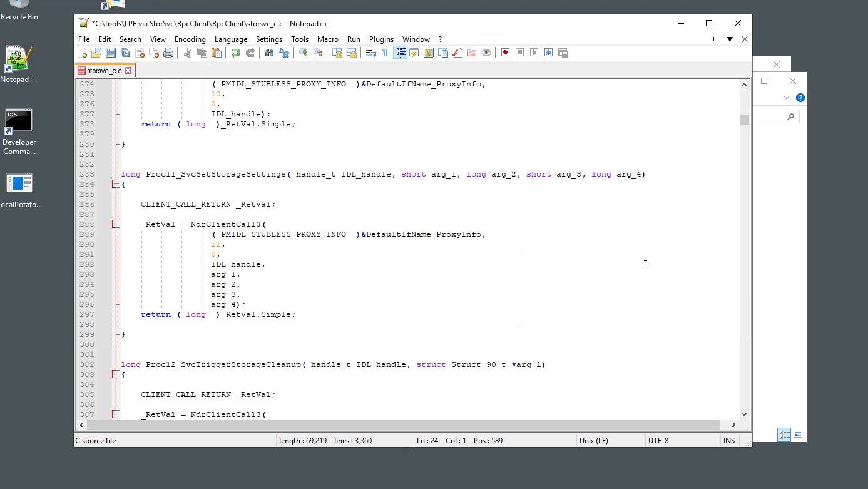Open the tab list dropdown triangle
Image resolution: width=868 pixels, height=489 pixels.
click(x=729, y=39)
